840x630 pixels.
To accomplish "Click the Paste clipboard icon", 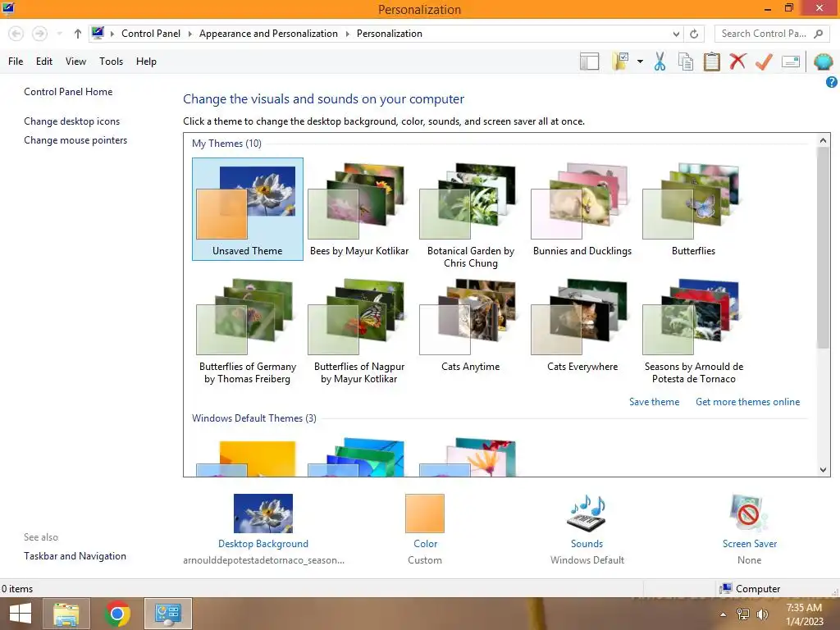I will 711,62.
